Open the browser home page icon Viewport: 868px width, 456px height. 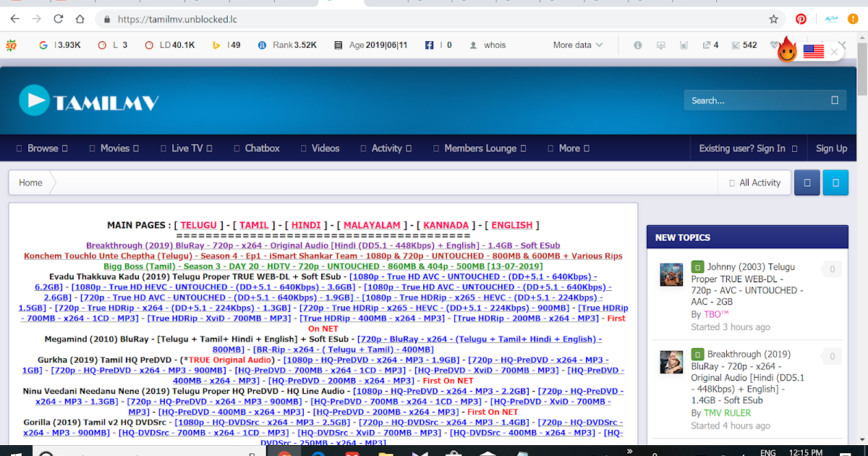point(80,19)
